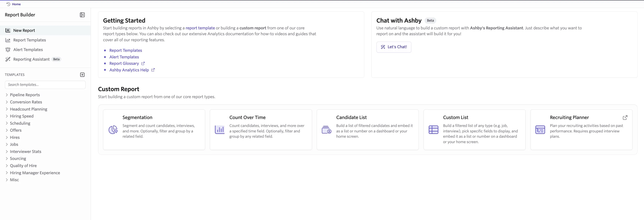The image size is (644, 220).
Task: Open Recruiting Planner via external link icon
Action: 625,117
